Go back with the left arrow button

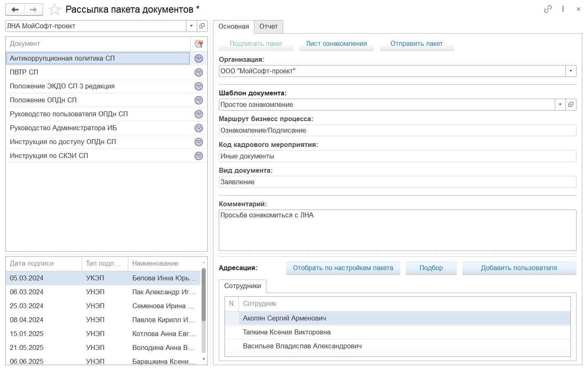coord(15,9)
